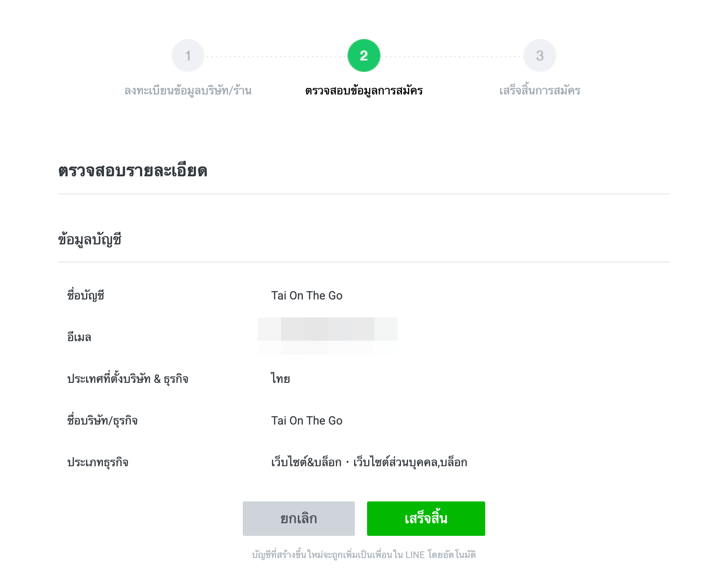Click the green checkmark-style step marker

tap(364, 55)
